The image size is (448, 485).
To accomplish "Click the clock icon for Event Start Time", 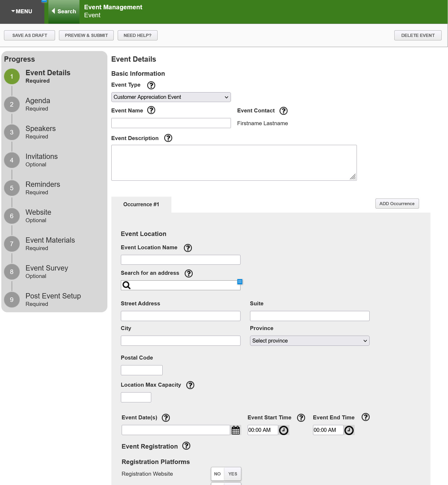I will pos(284,430).
